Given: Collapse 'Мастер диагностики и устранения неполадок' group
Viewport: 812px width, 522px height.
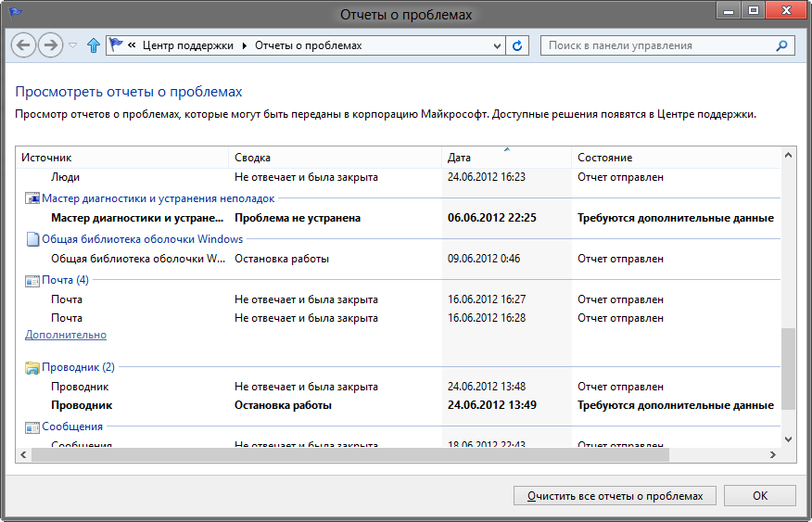Looking at the screenshot, I should tap(158, 198).
